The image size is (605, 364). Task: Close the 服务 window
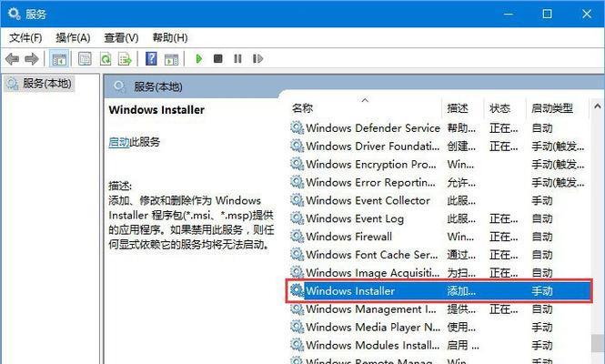pyautogui.click(x=587, y=14)
